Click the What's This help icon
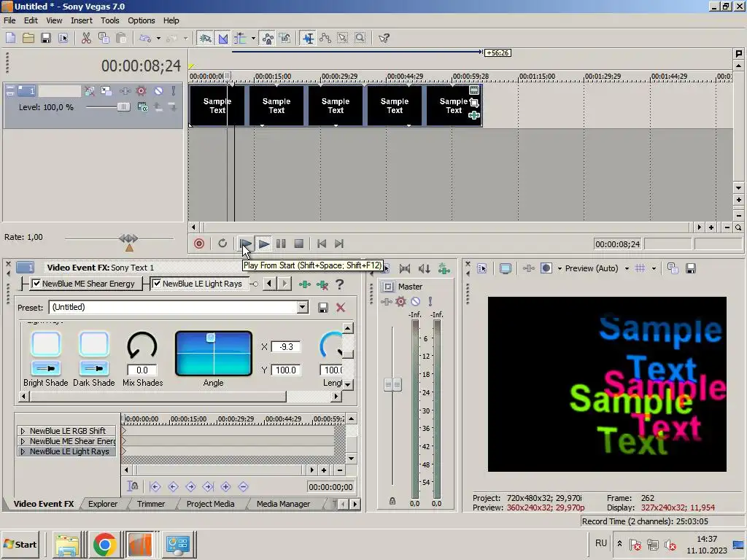747x560 pixels. click(384, 38)
